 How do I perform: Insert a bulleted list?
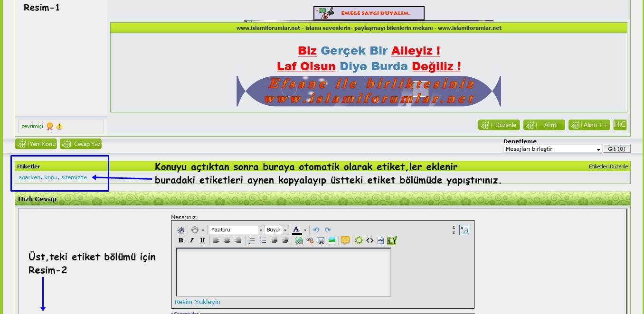(263, 240)
